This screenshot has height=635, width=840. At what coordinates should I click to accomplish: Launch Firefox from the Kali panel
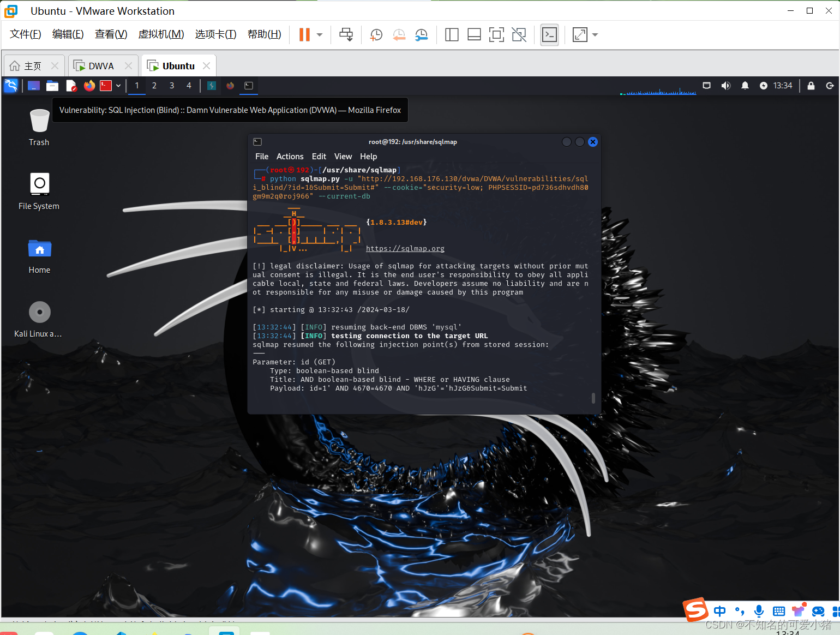pos(89,86)
